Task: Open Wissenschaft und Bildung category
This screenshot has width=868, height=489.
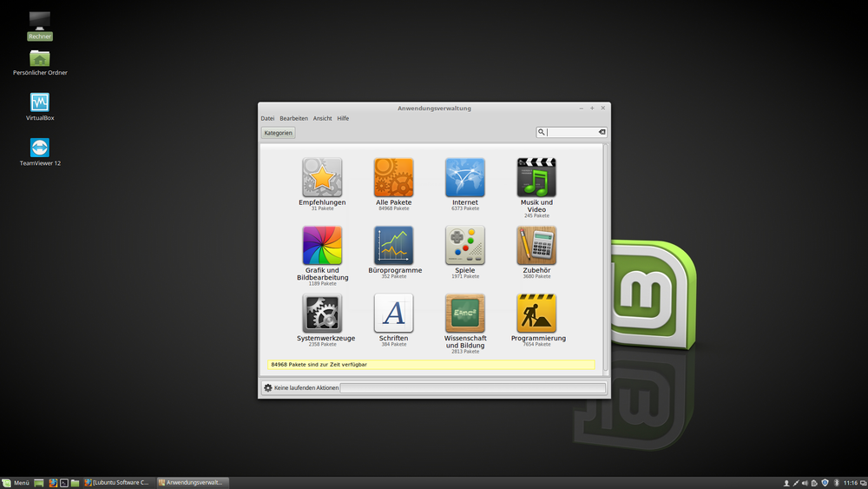Action: [464, 313]
